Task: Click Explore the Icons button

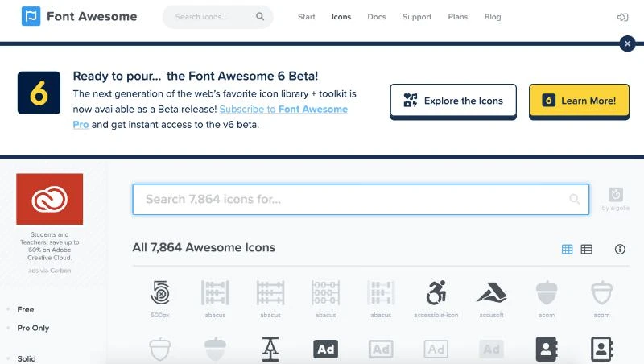Action: (x=452, y=101)
